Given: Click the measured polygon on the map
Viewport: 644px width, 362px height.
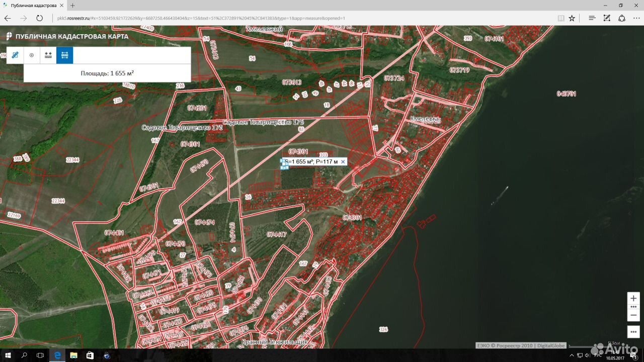Looking at the screenshot, I should [x=284, y=165].
